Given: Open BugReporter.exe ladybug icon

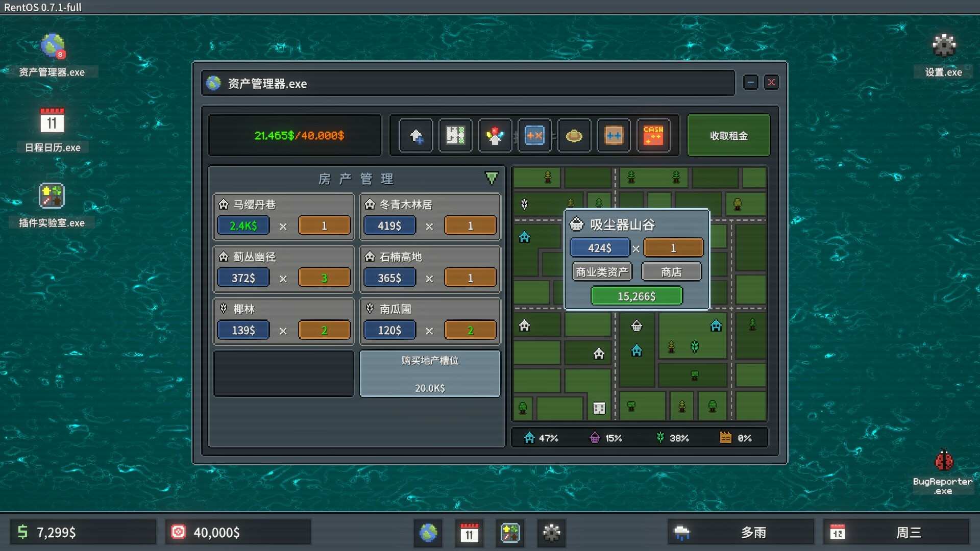Looking at the screenshot, I should (x=943, y=461).
